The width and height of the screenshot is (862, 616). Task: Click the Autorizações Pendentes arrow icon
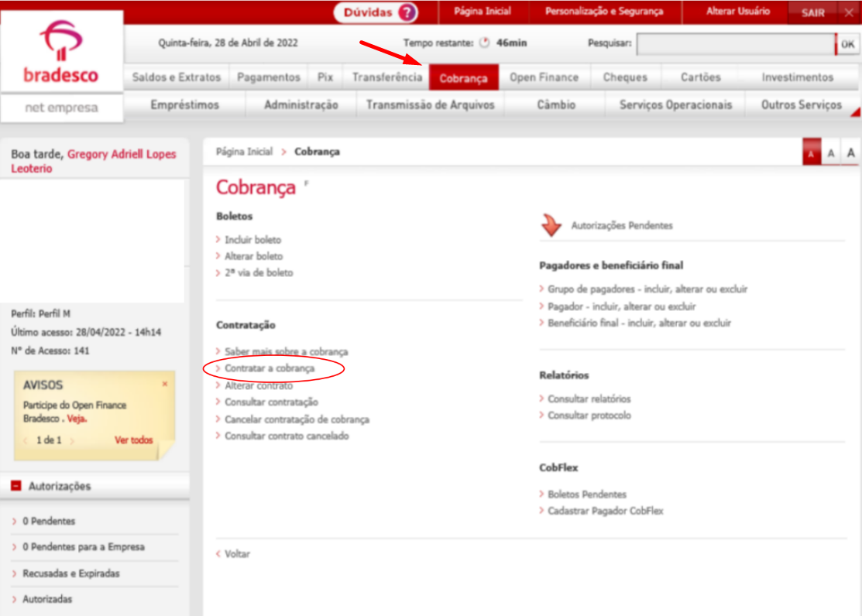coord(551,224)
